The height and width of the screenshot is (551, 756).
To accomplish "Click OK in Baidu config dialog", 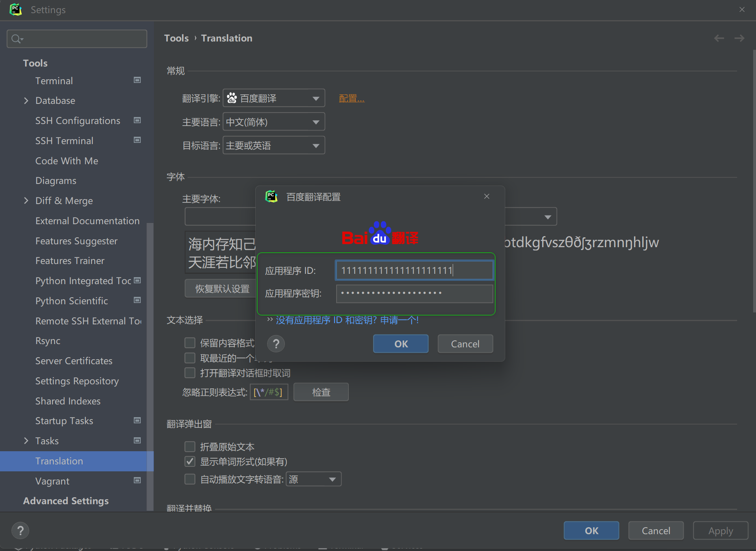I will click(x=401, y=344).
